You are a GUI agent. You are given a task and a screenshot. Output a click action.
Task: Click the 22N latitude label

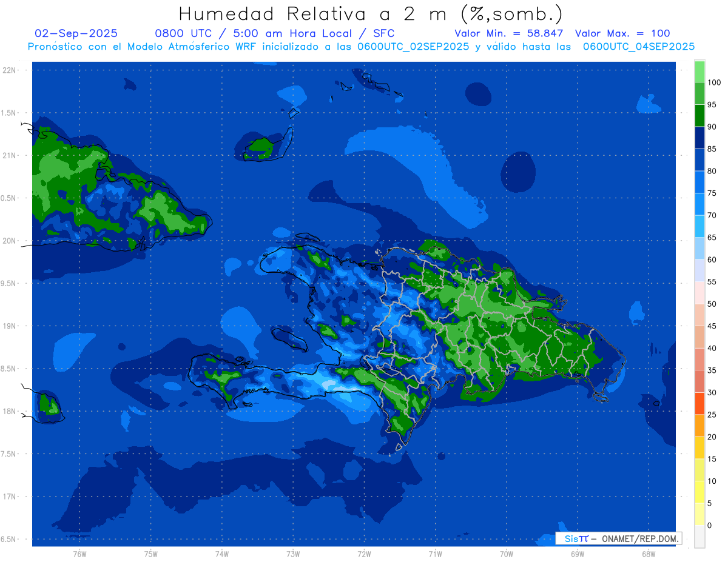coord(10,70)
